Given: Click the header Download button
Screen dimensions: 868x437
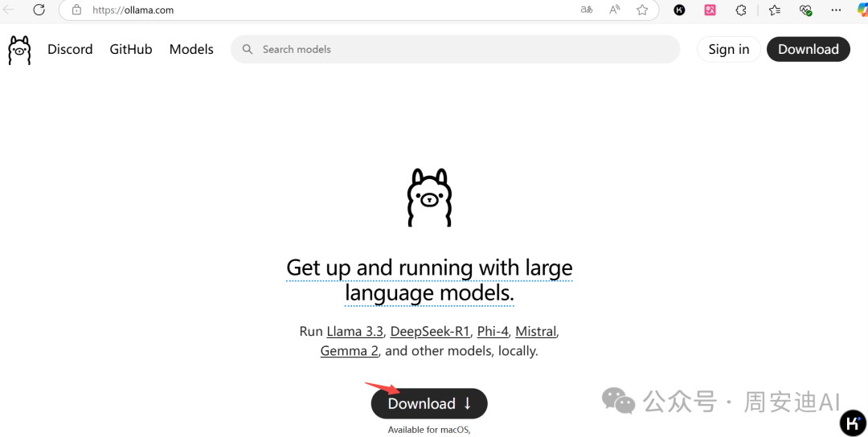Looking at the screenshot, I should click(809, 49).
